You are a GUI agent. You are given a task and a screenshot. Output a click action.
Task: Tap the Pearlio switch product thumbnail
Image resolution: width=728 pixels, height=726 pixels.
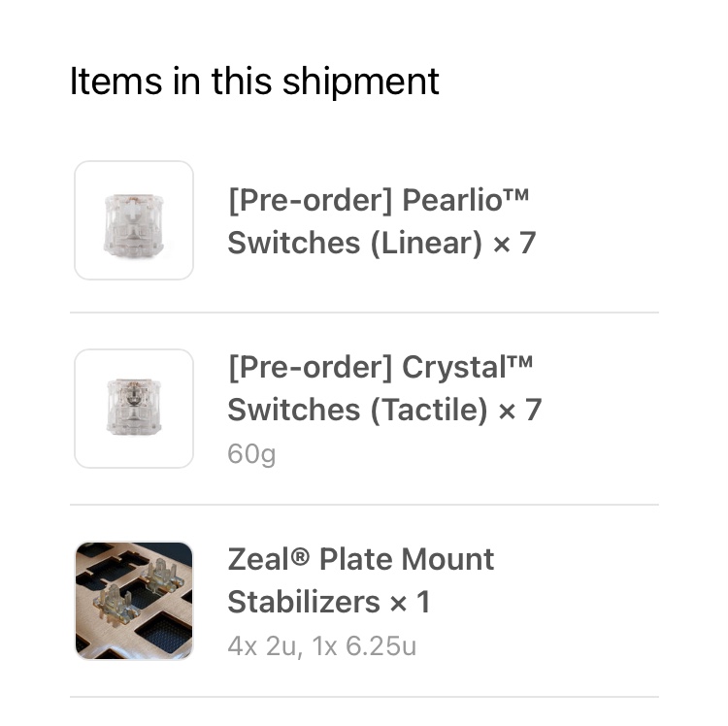(134, 220)
